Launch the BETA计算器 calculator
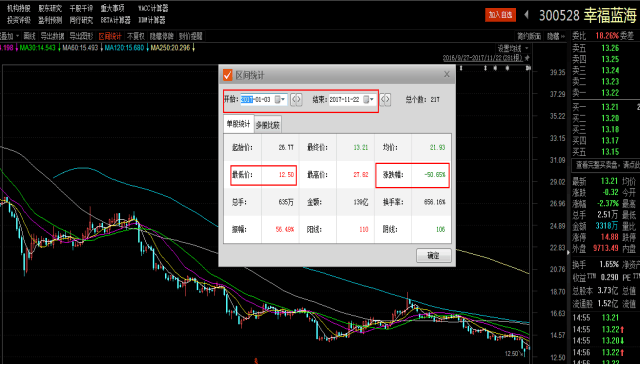The width and height of the screenshot is (641, 365). [116, 20]
